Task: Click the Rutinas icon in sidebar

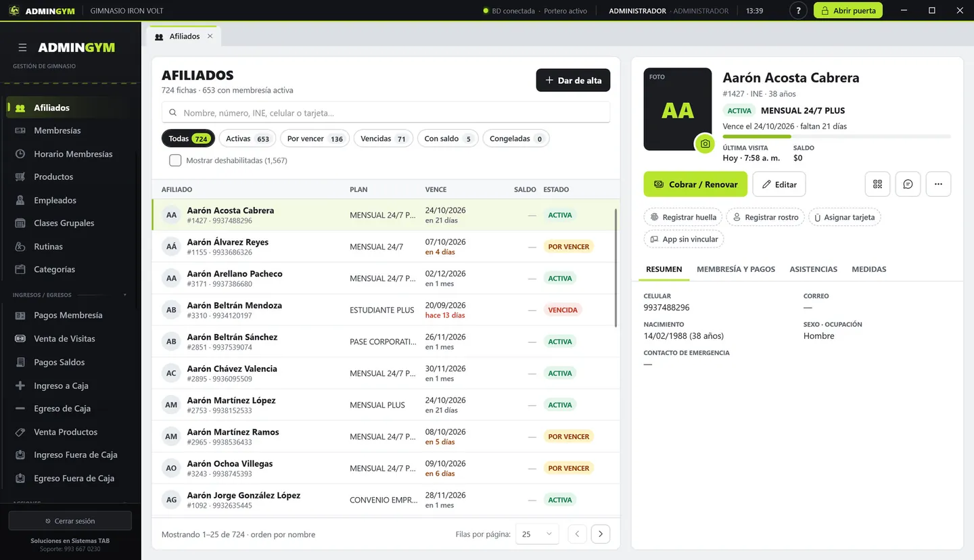Action: click(x=20, y=247)
